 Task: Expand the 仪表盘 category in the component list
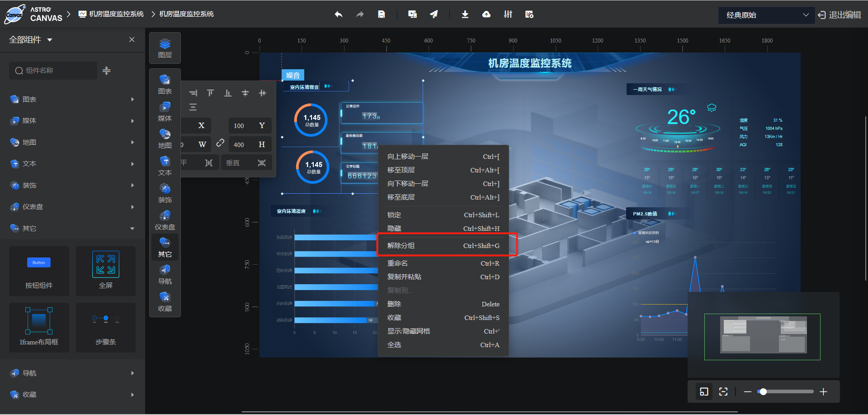click(x=72, y=207)
